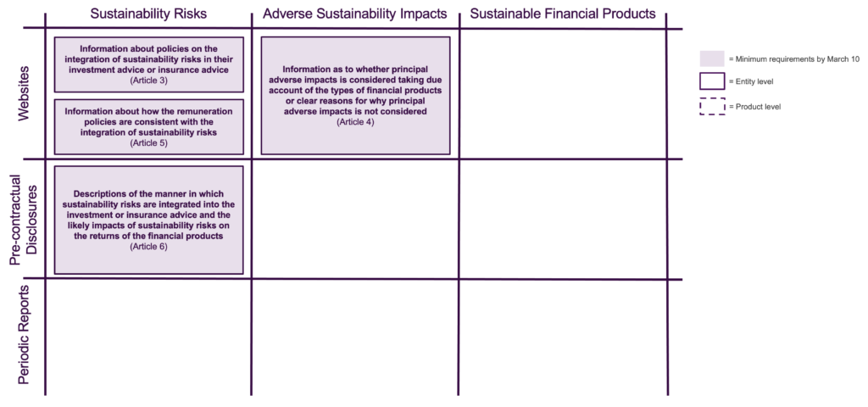The width and height of the screenshot is (868, 407).
Task: Click the Article 3 sustainability policies box
Action: pos(149,64)
